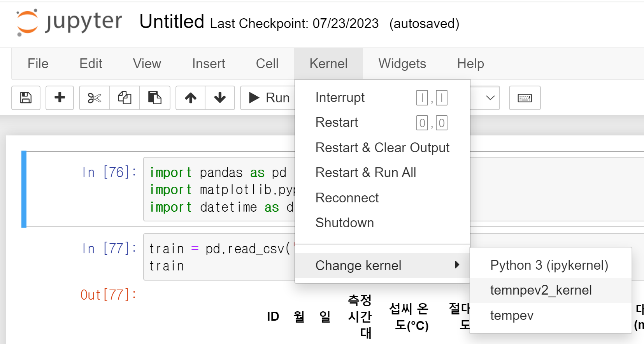Switch to Python 3 (ipykernel)

pos(550,265)
